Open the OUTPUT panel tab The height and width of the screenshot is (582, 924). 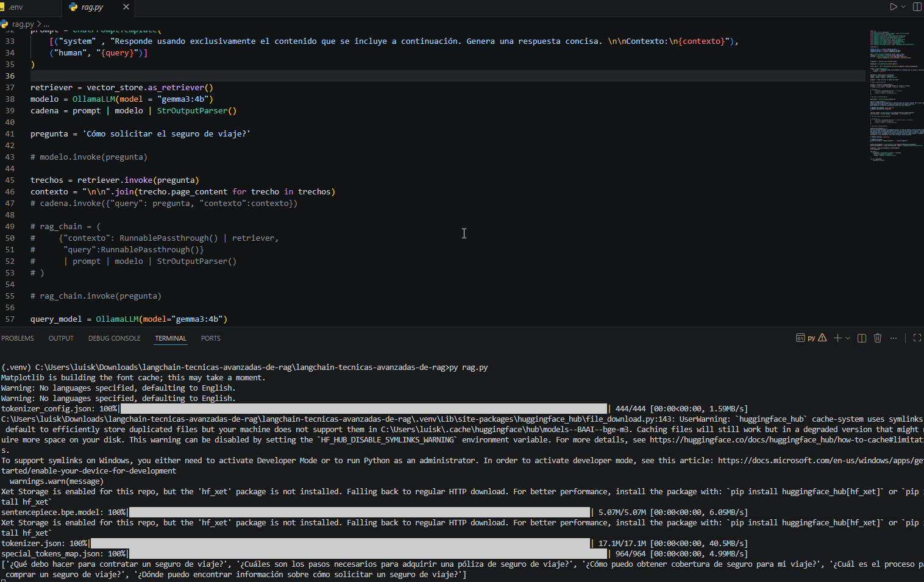tap(61, 338)
